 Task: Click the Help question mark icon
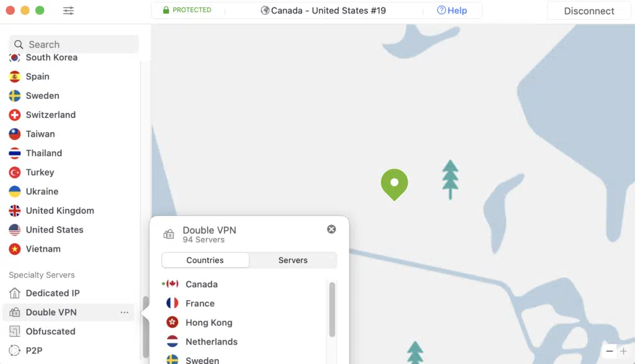pos(442,10)
